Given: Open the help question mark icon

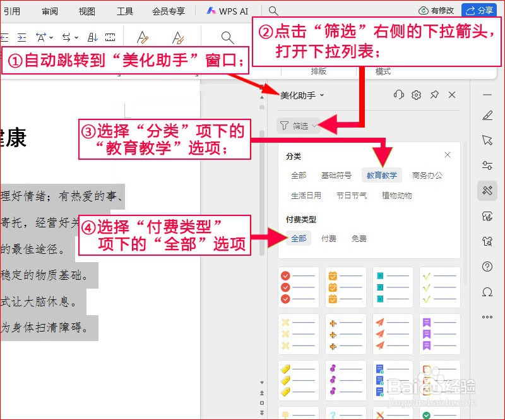Looking at the screenshot, I should [487, 267].
